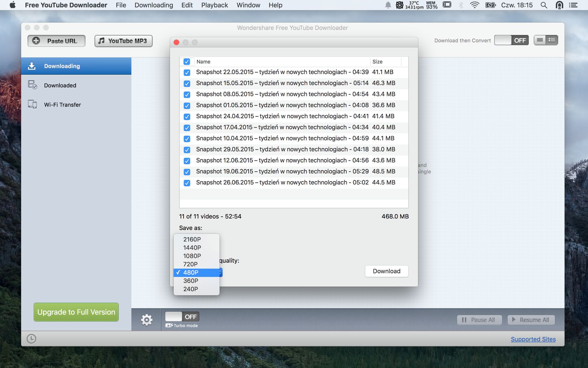This screenshot has height=368, width=588.
Task: Click the Bluetooth menu bar icon
Action: point(461,5)
